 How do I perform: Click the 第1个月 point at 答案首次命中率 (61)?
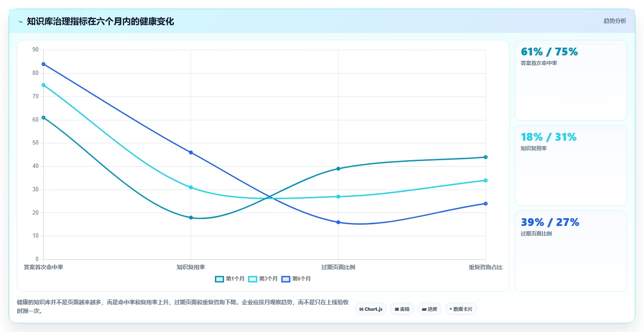coord(43,117)
